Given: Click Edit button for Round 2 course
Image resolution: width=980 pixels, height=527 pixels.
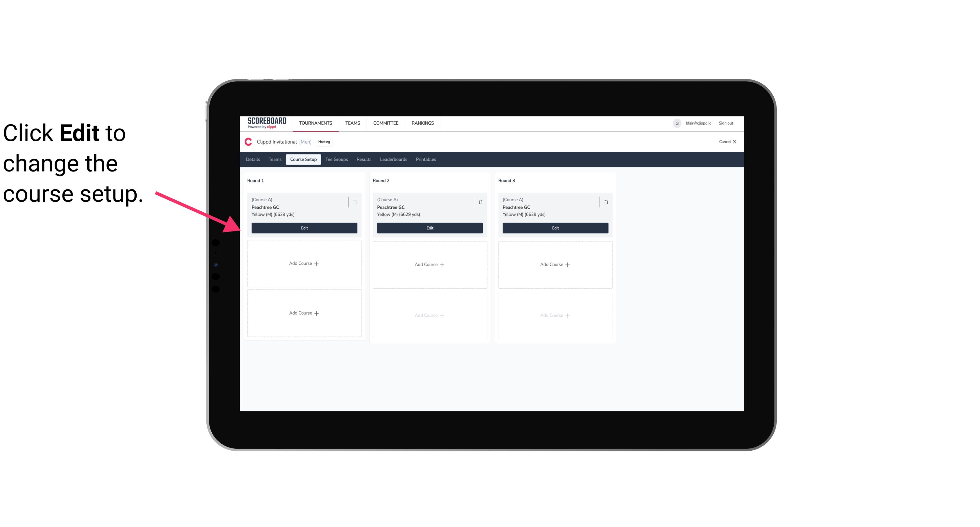Looking at the screenshot, I should (x=429, y=227).
